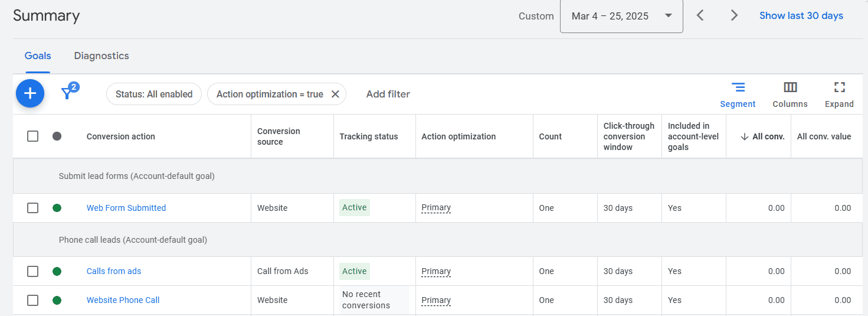This screenshot has height=316, width=868.
Task: Check the Web Form Submitted row checkbox
Action: point(33,208)
